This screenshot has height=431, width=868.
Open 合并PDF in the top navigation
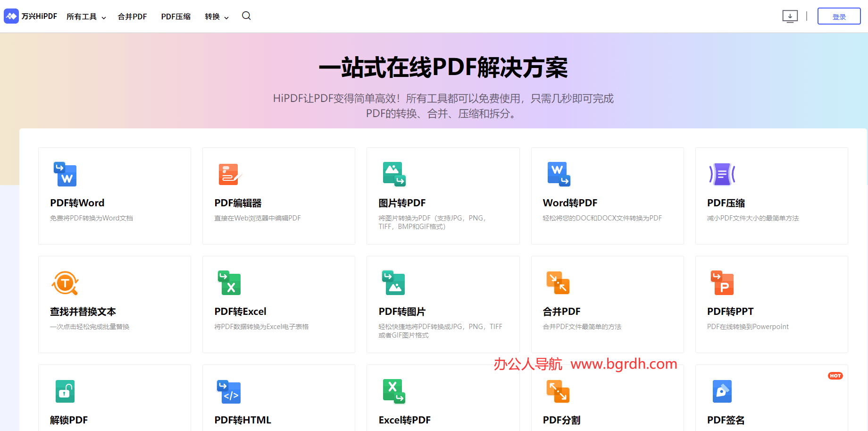click(x=132, y=17)
